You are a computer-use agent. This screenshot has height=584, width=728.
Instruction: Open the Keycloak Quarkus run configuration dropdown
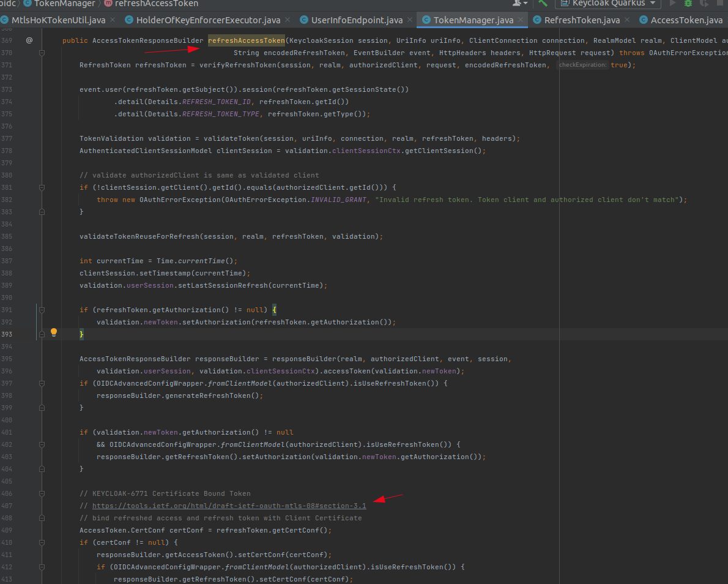609,3
